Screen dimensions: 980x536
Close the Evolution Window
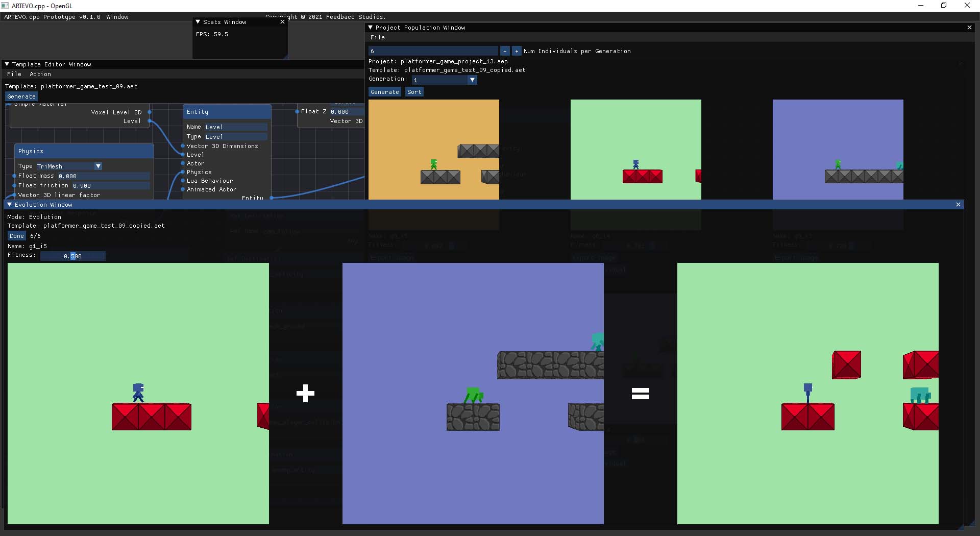(958, 205)
